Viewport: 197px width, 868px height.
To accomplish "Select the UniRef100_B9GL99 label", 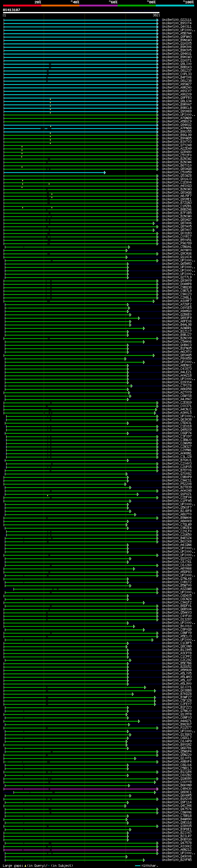I will point(177,135).
